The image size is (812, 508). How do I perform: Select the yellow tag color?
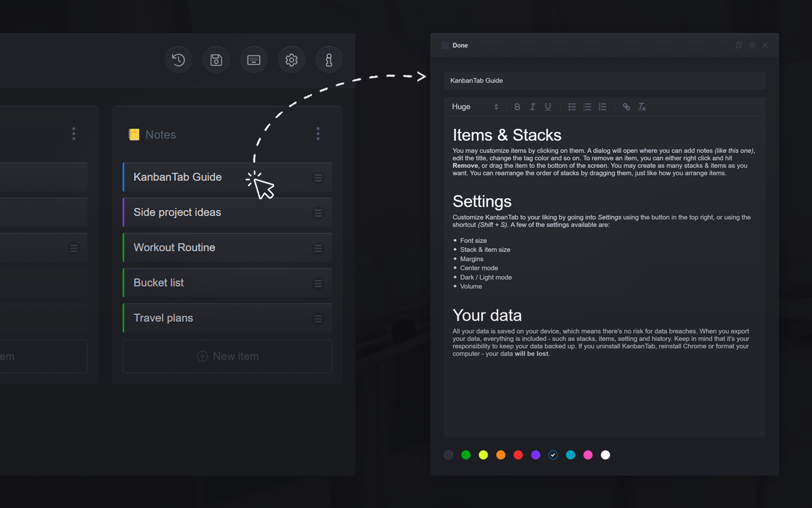[483, 455]
